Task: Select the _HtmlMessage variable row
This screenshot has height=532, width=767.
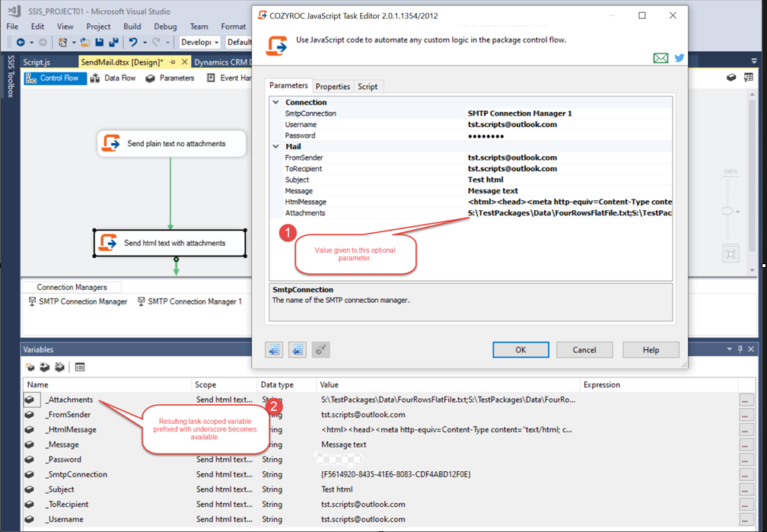Action: click(380, 430)
